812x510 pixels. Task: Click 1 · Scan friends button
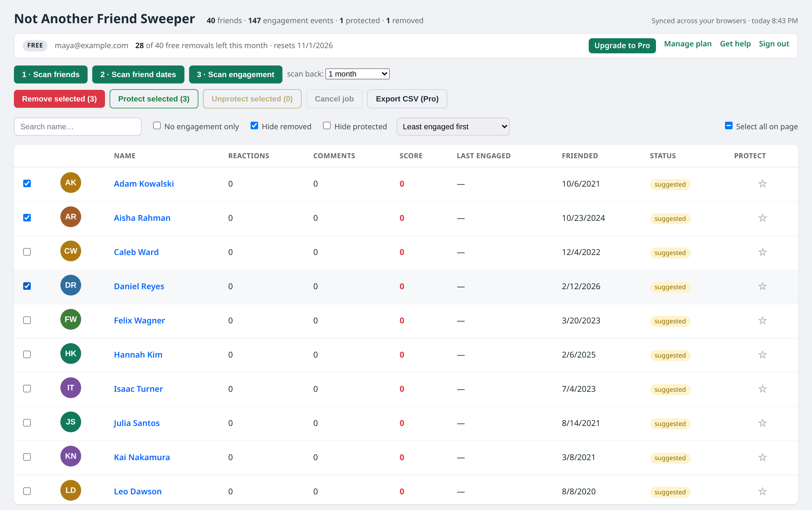50,74
